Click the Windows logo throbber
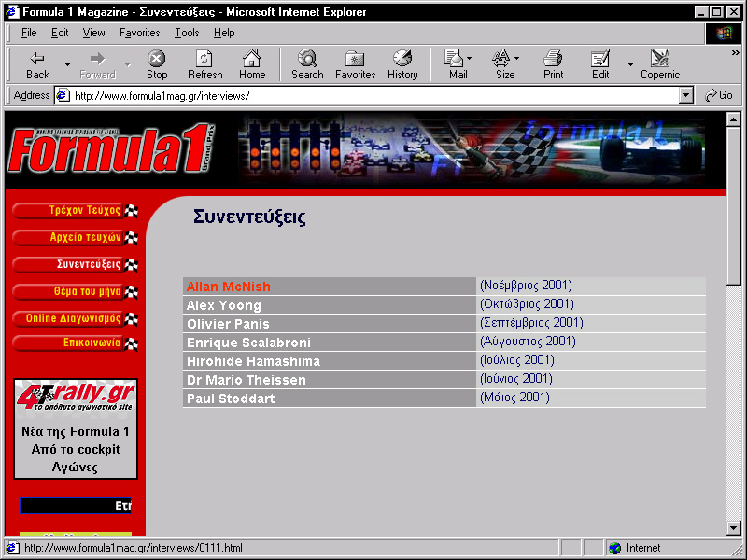 click(x=723, y=33)
